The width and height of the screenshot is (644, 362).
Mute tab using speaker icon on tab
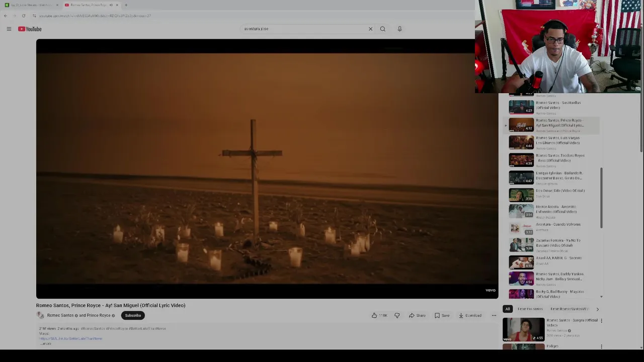111,5
